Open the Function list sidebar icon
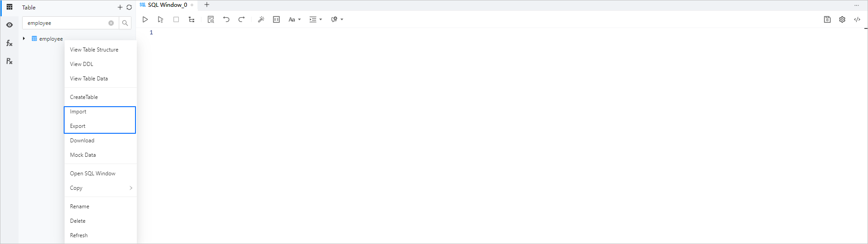868x244 pixels. pyautogui.click(x=9, y=43)
